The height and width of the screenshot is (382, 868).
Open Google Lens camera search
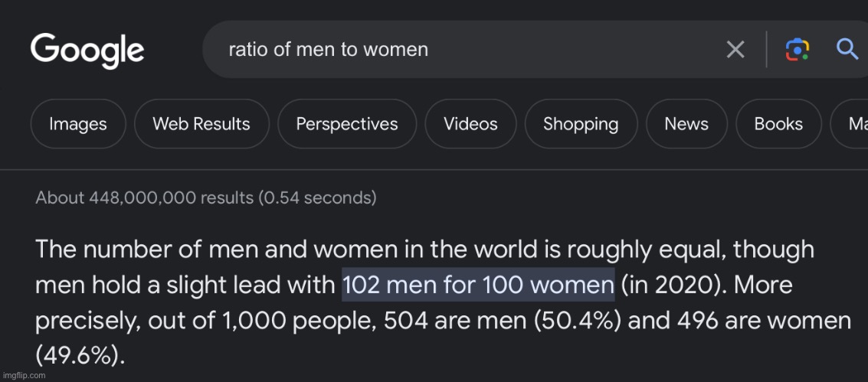798,51
